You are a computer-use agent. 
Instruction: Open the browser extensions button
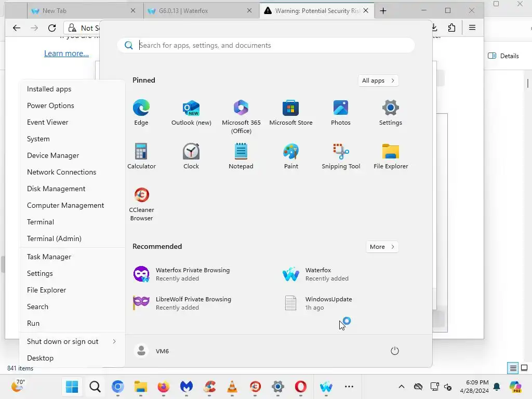pos(451,28)
